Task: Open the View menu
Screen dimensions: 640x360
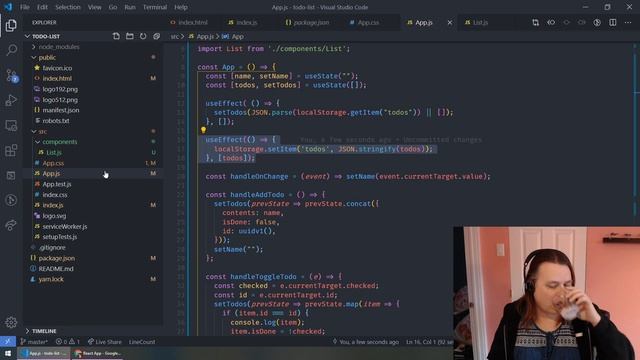Action: click(94, 7)
